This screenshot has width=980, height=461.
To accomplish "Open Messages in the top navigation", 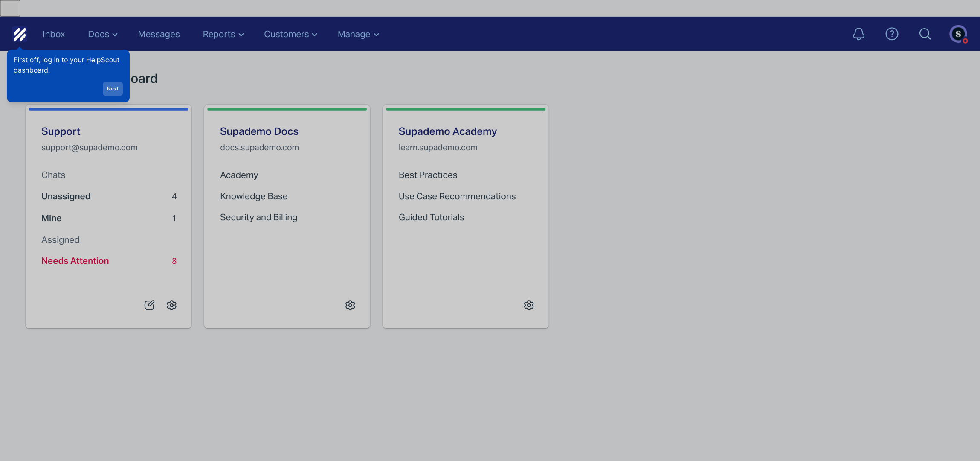I will point(159,34).
